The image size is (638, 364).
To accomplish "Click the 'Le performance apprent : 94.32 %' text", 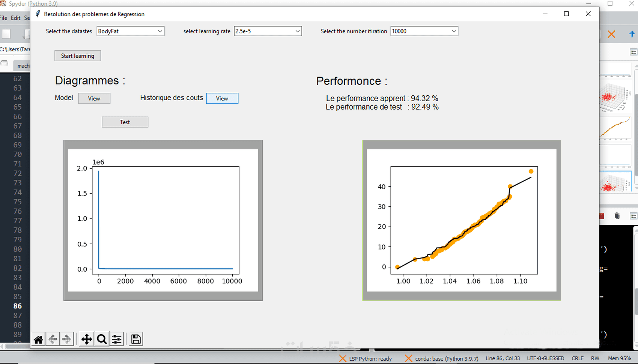I will pyautogui.click(x=382, y=98).
